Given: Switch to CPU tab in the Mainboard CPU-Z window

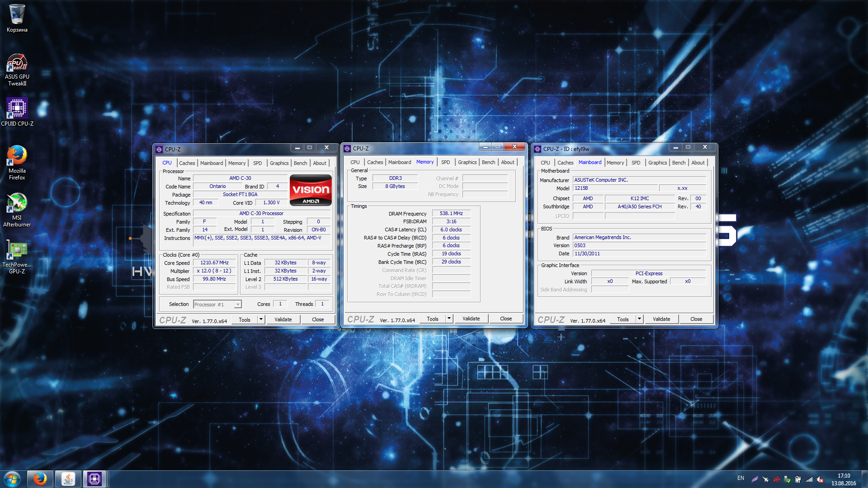Looking at the screenshot, I should tap(545, 163).
